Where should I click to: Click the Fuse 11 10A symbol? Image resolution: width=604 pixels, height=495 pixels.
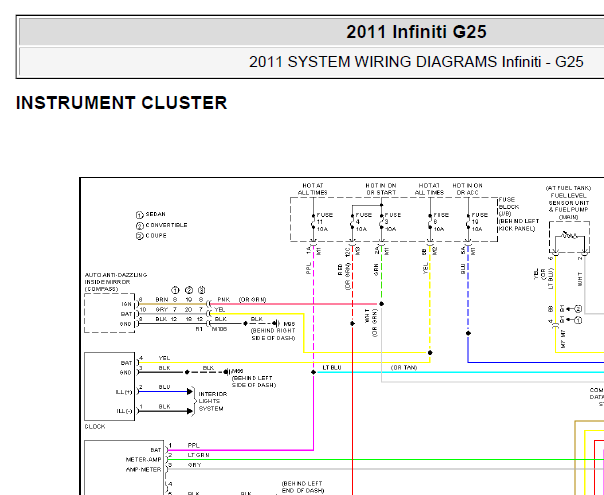click(x=314, y=222)
